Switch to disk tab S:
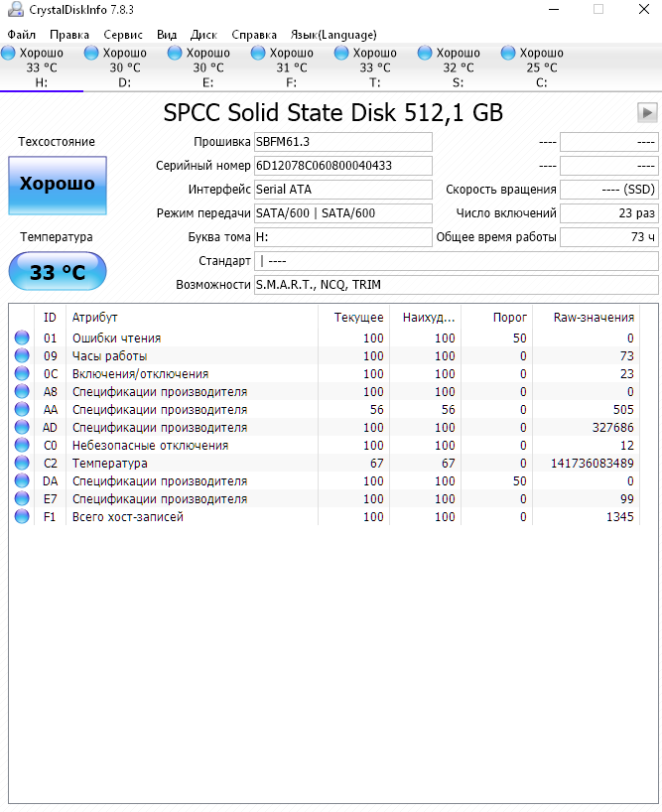The height and width of the screenshot is (812, 662). click(458, 68)
